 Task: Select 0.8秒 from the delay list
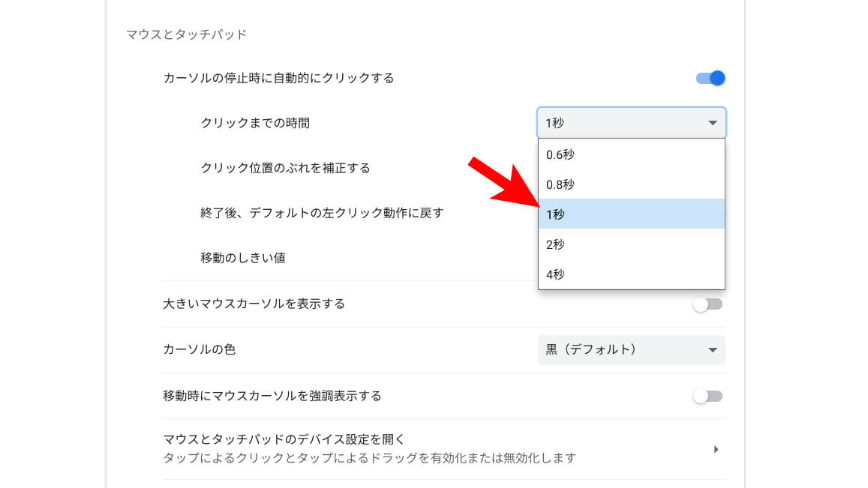coord(631,184)
